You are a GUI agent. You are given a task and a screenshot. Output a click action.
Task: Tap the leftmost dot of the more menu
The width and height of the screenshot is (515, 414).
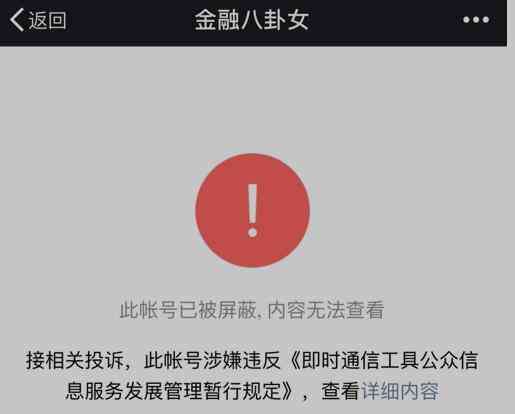pyautogui.click(x=466, y=20)
